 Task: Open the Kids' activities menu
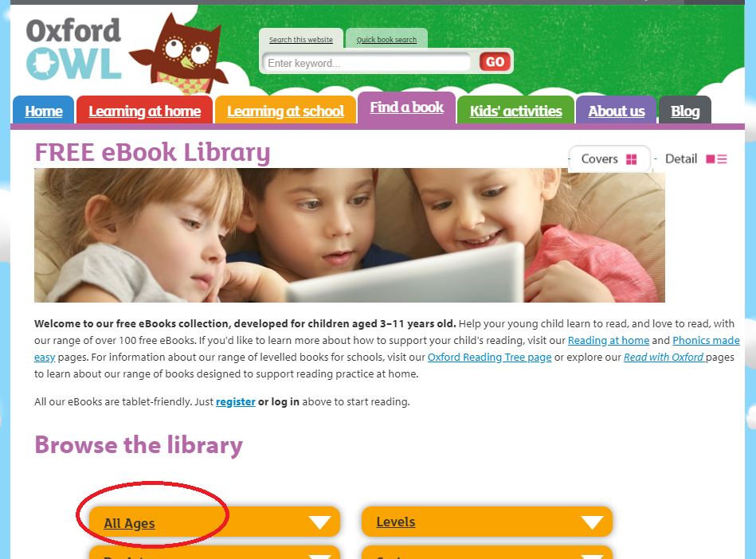[516, 111]
